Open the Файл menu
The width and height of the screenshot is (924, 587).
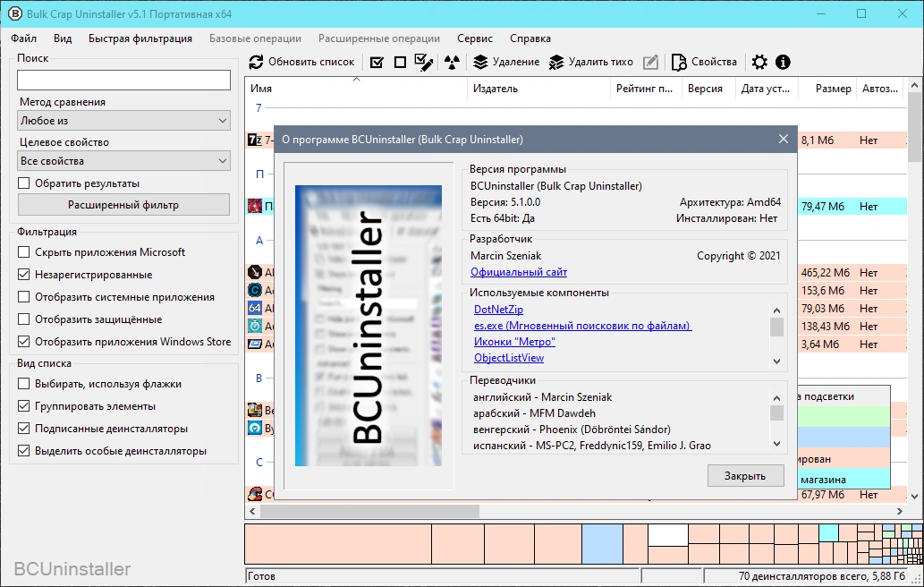(x=23, y=38)
